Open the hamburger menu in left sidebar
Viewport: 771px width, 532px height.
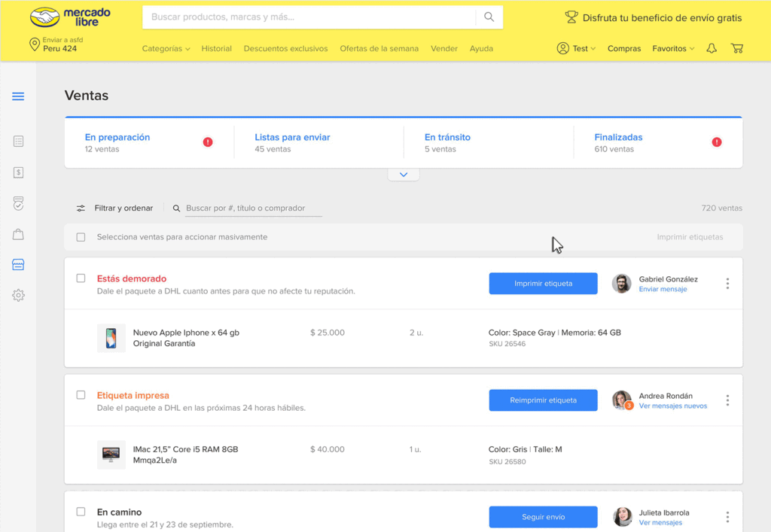(18, 96)
